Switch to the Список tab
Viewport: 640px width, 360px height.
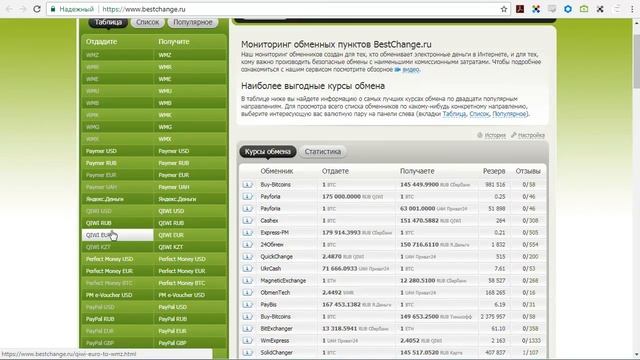pyautogui.click(x=147, y=22)
